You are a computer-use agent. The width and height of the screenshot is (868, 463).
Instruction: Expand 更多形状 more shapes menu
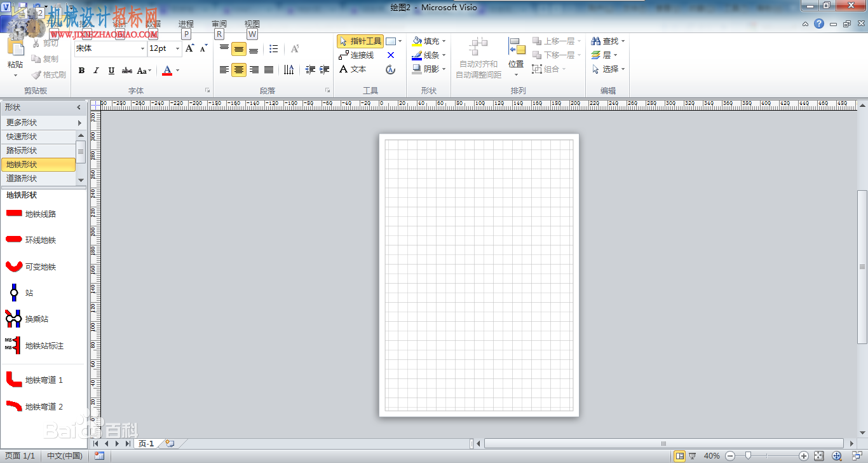pos(43,123)
